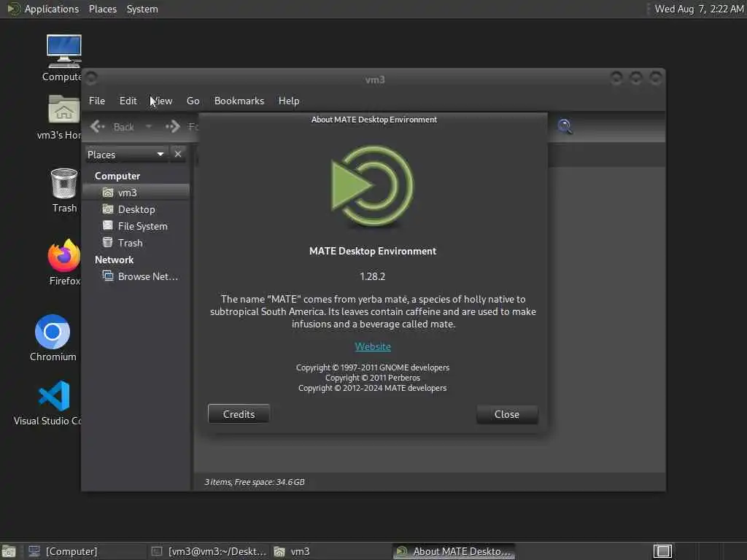This screenshot has height=560, width=747.
Task: Click the network icon beside Browse Net
Action: 108,276
